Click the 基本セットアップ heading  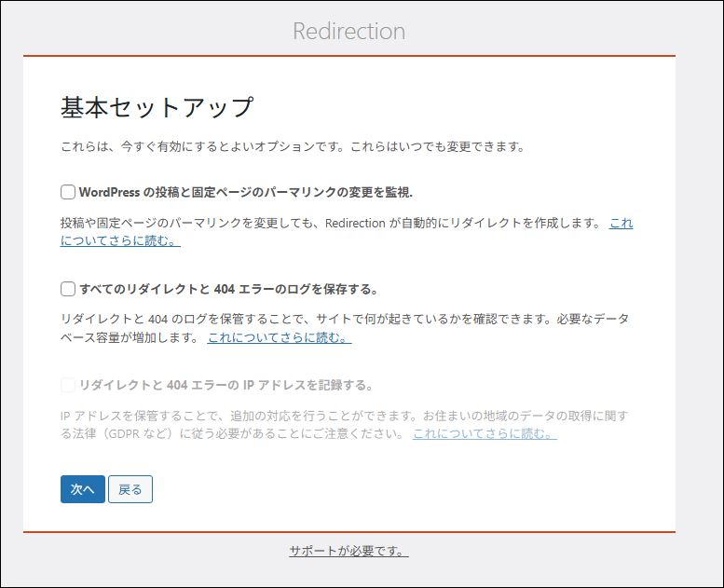click(157, 107)
